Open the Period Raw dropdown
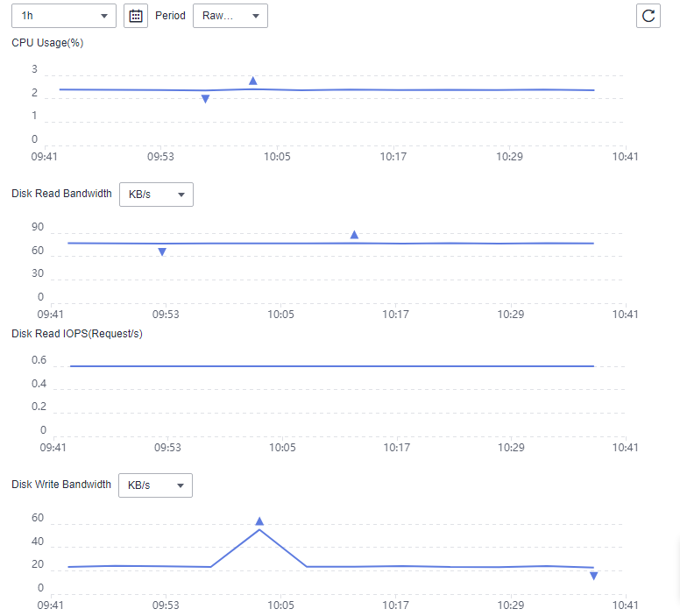The height and width of the screenshot is (616, 680). (x=230, y=16)
